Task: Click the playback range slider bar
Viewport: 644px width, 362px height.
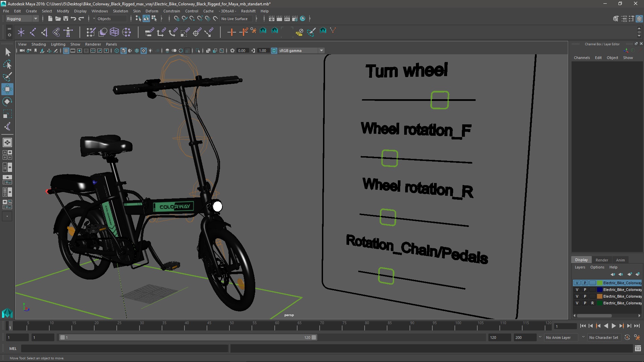Action: click(188, 338)
